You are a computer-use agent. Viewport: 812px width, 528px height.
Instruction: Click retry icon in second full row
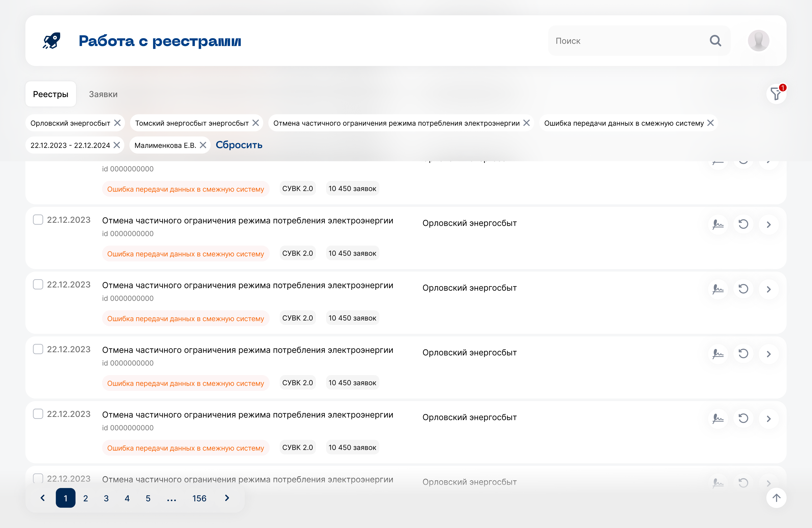click(x=743, y=289)
